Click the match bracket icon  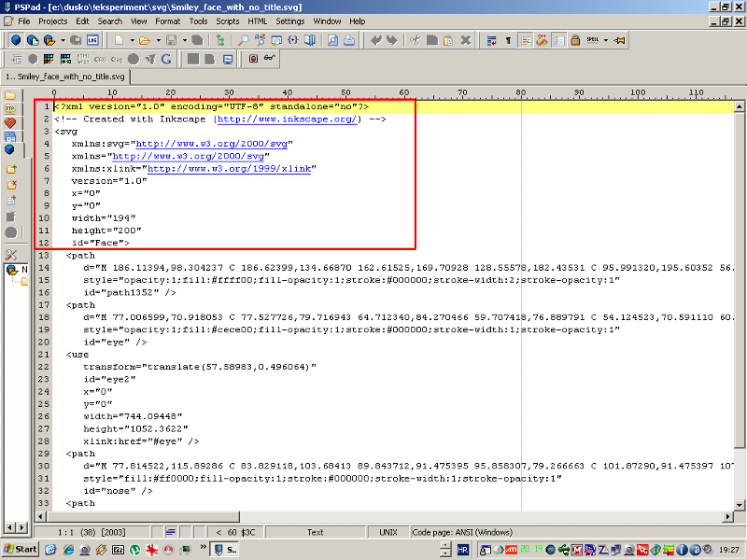(293, 40)
